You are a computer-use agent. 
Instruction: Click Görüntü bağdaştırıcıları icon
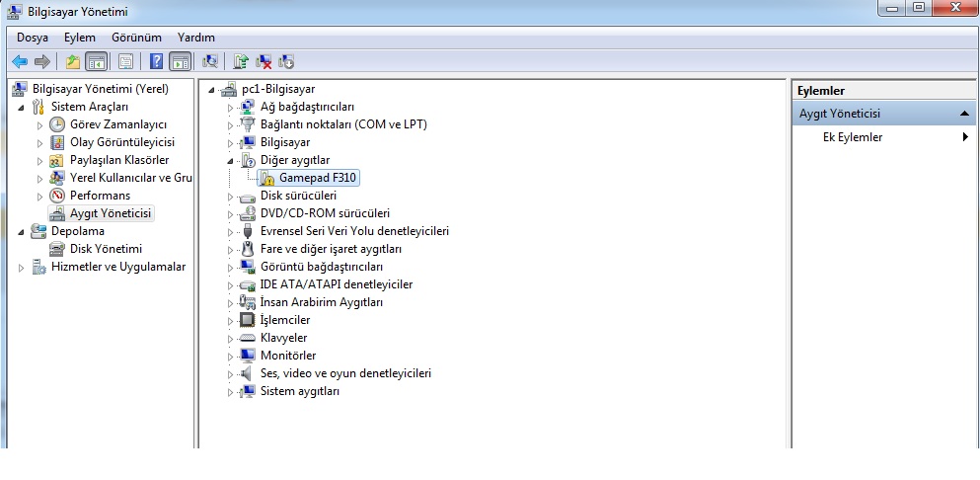(248, 267)
